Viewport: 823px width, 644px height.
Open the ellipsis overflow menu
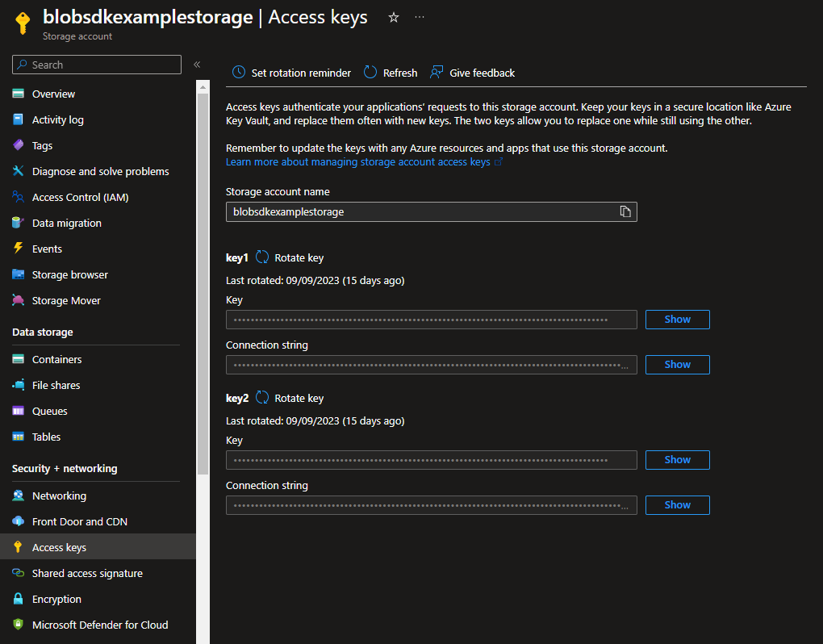point(419,17)
